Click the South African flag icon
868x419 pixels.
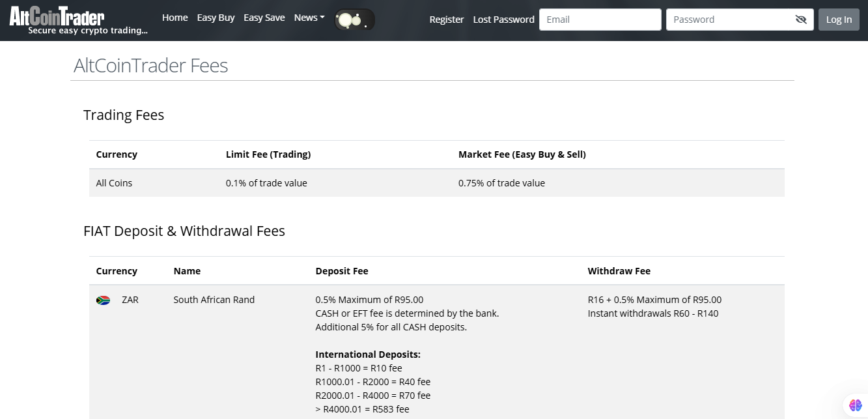pos(103,300)
